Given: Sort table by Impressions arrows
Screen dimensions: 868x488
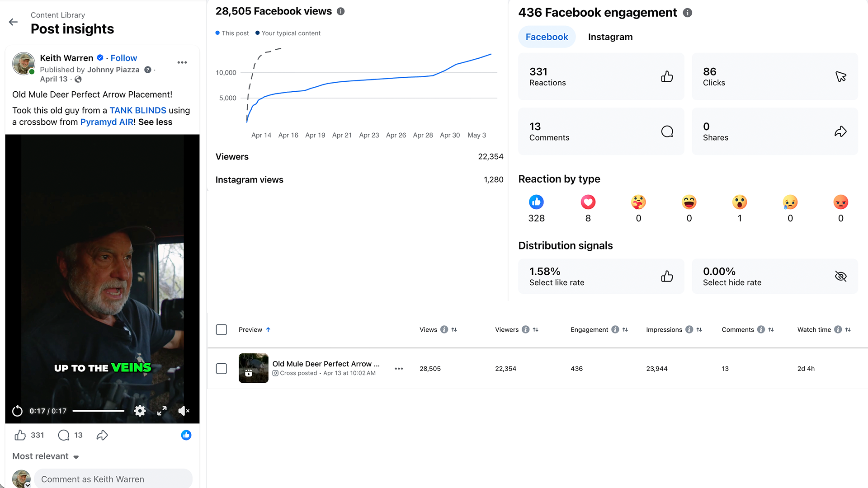Looking at the screenshot, I should (699, 330).
